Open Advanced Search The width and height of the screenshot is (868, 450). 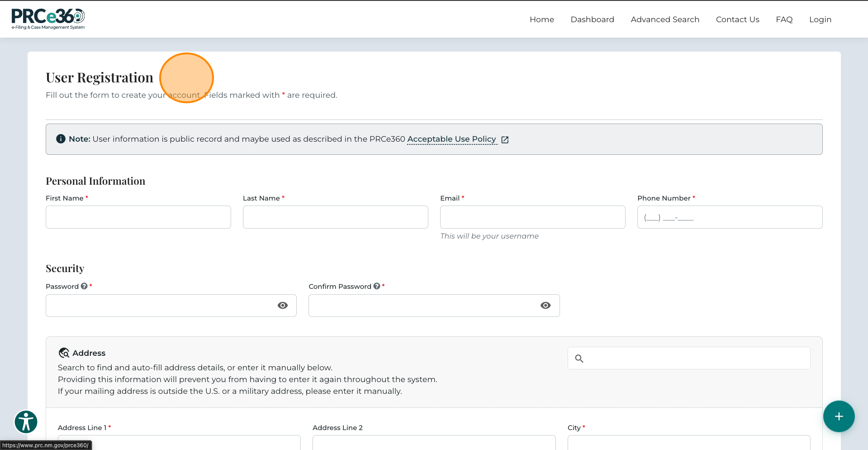coord(665,19)
